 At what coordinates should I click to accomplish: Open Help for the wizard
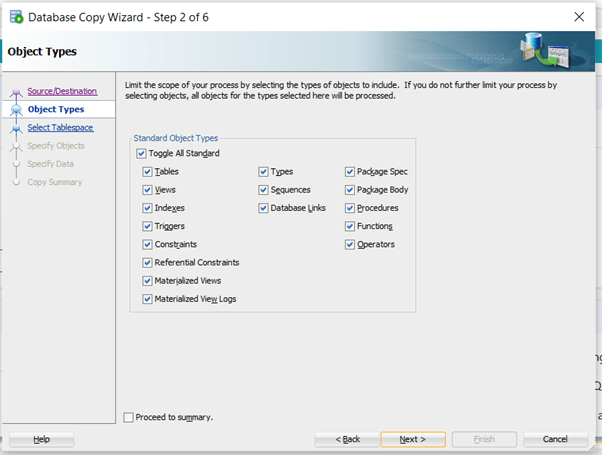click(41, 439)
